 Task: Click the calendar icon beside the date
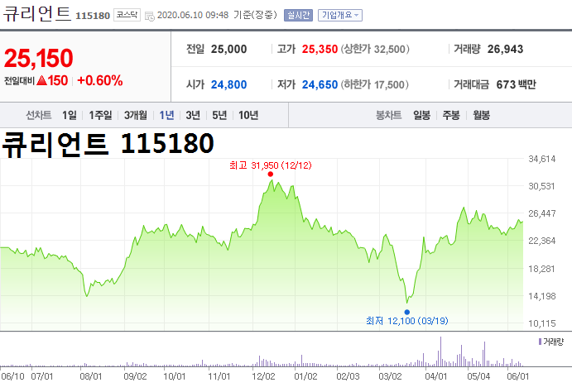coord(150,16)
